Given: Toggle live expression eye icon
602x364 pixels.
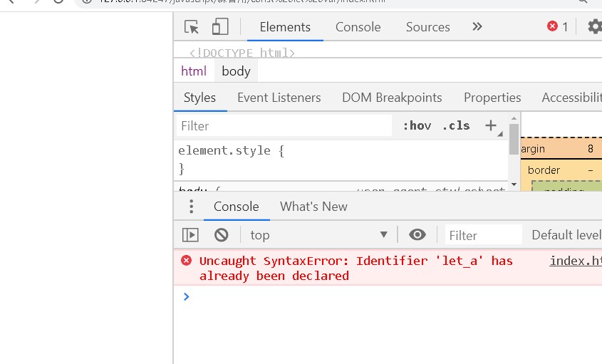Looking at the screenshot, I should pyautogui.click(x=417, y=235).
